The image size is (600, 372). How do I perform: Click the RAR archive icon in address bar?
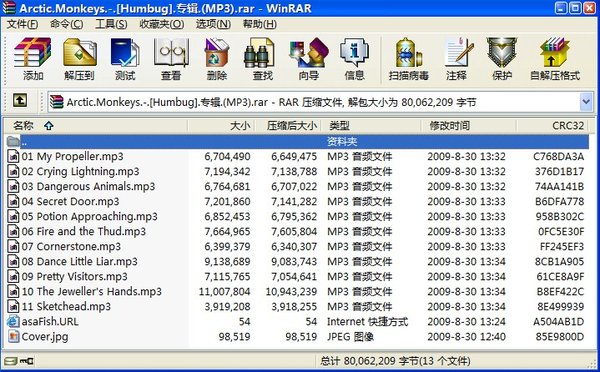tap(56, 102)
